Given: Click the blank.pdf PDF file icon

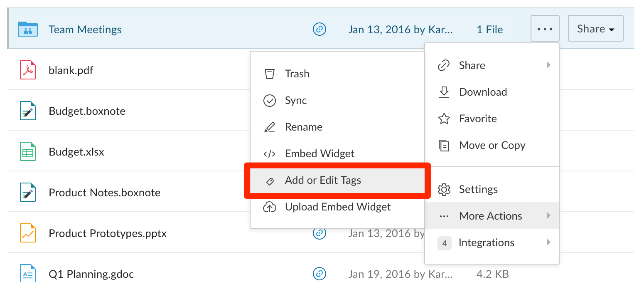Looking at the screenshot, I should [x=28, y=70].
